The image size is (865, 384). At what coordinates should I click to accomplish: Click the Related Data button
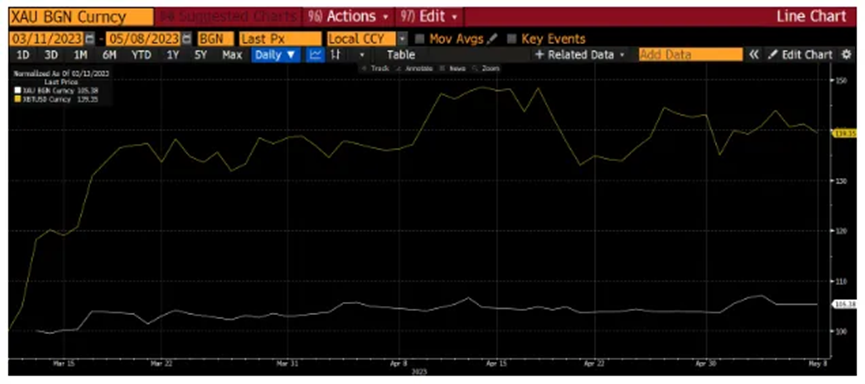tap(580, 55)
